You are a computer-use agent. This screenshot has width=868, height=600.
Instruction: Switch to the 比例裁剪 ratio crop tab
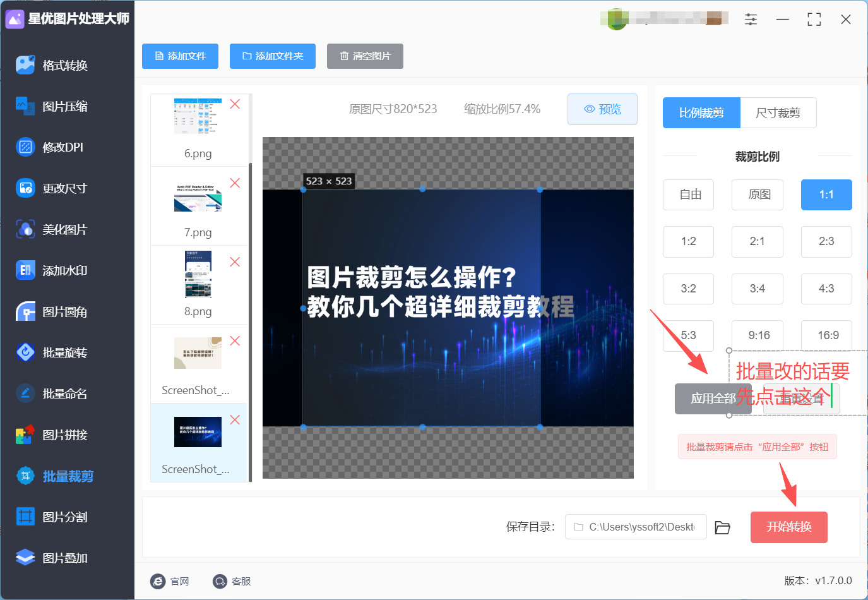[701, 113]
